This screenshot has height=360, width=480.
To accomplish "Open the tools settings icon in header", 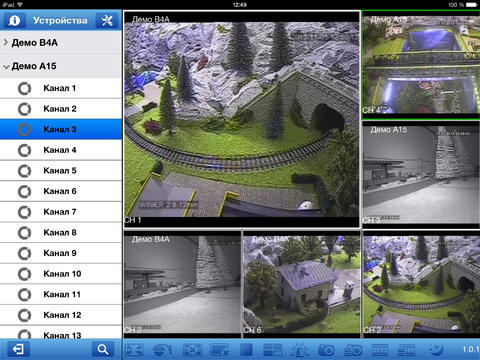I will point(107,21).
